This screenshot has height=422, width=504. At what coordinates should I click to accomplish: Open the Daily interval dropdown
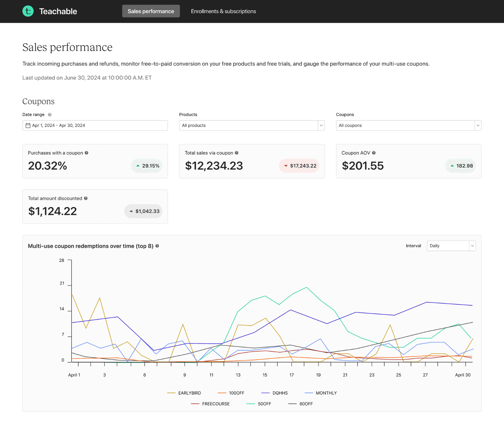[451, 246]
